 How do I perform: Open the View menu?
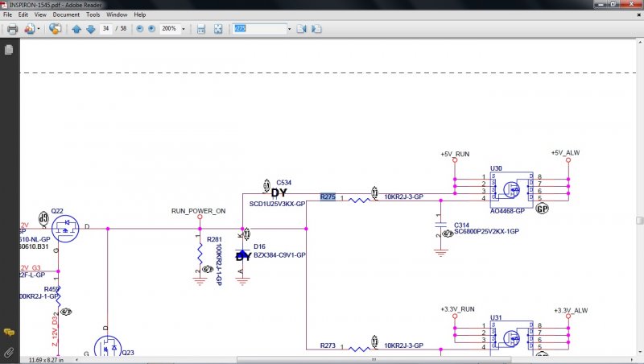40,14
